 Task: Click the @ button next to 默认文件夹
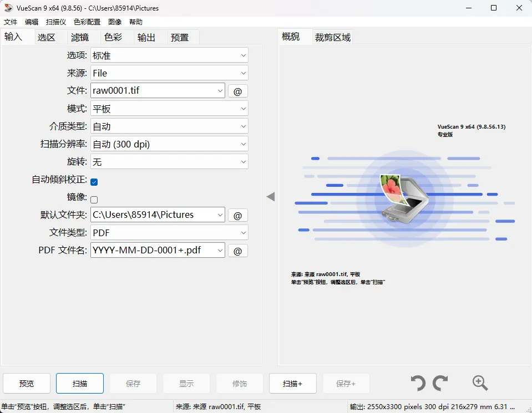tap(237, 215)
